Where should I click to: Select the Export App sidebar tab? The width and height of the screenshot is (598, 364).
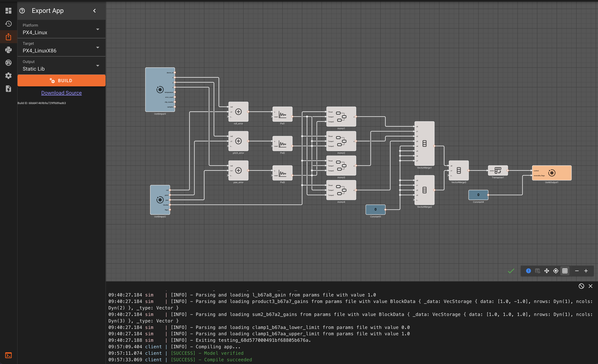[x=8, y=37]
